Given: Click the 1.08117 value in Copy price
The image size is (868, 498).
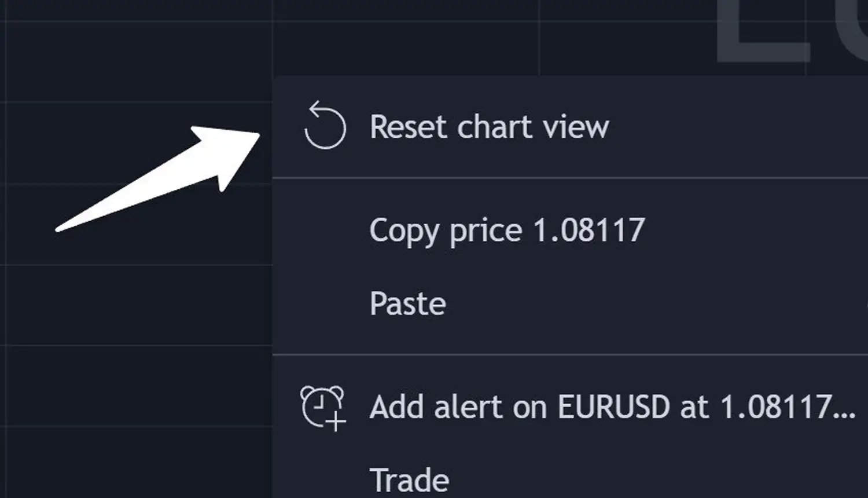Looking at the screenshot, I should click(x=589, y=230).
